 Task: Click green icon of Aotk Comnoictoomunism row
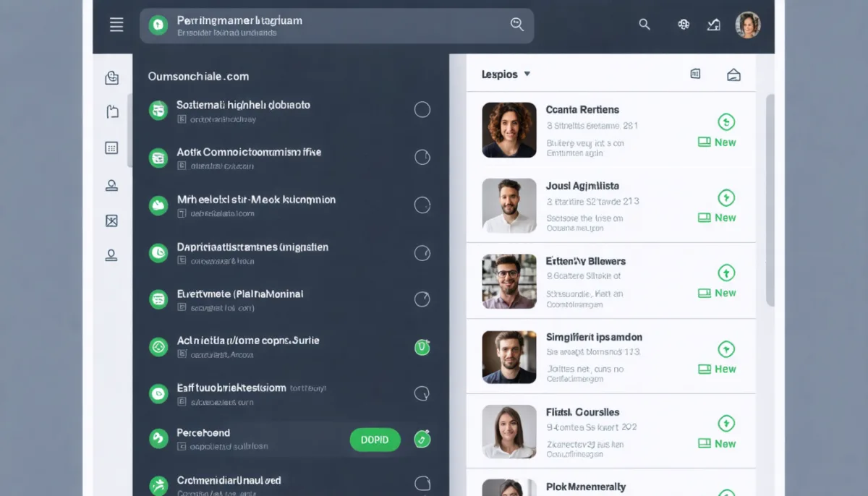click(158, 158)
